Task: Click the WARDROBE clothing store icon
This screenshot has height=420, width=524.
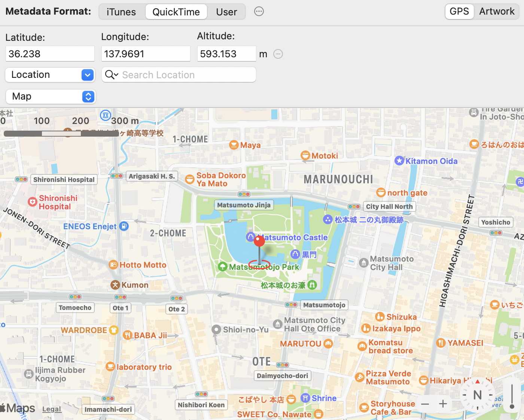Action: [x=114, y=330]
